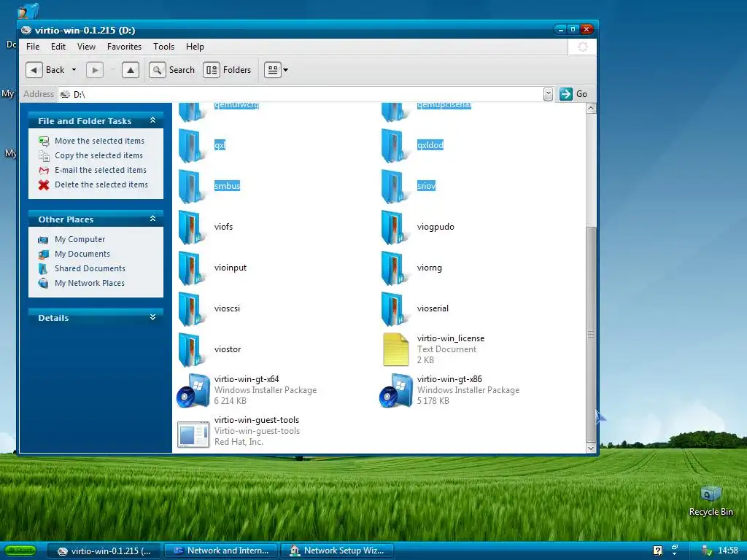
Task: Select the qxl folder icon
Action: coord(192,146)
